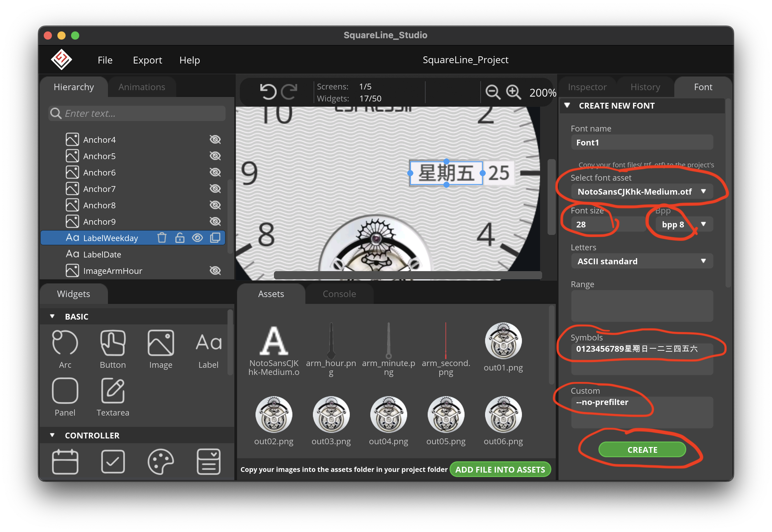Select the Textarea widget
Screen dimensions: 772x532
[x=113, y=397]
